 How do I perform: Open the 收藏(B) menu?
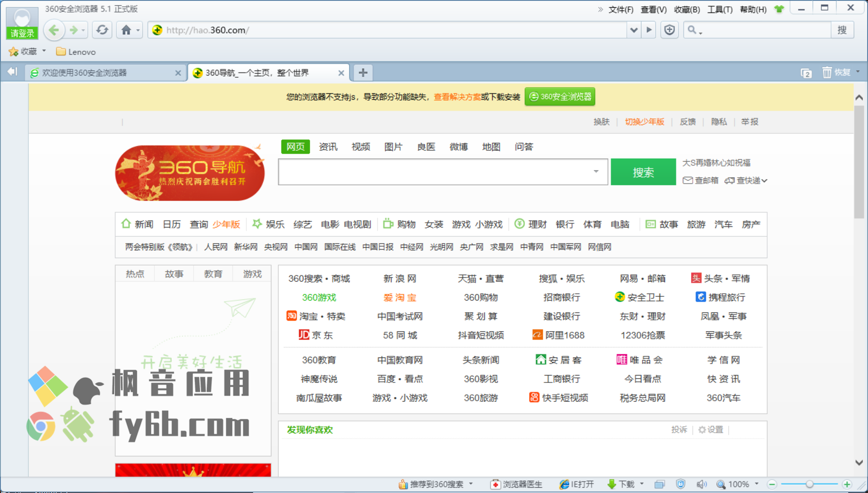pos(687,9)
